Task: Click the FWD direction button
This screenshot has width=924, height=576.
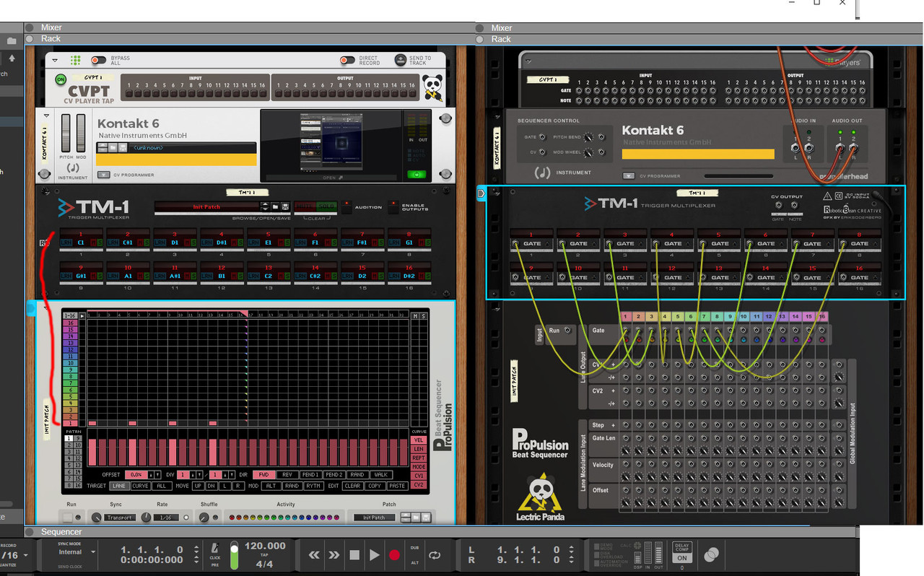Action: [x=263, y=474]
